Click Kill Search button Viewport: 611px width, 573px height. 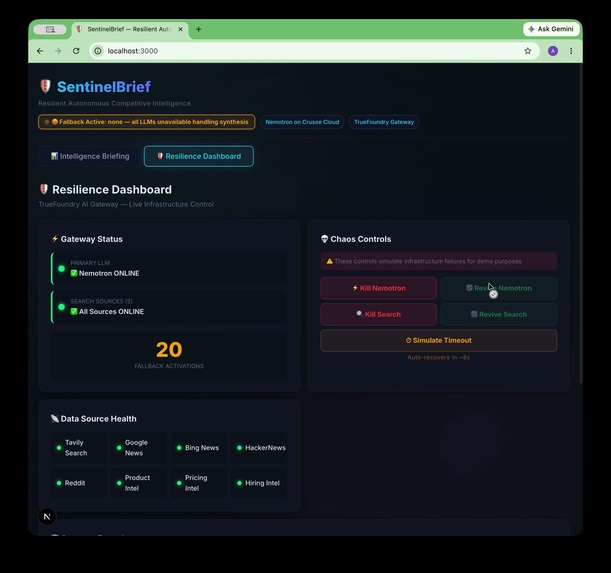[378, 314]
